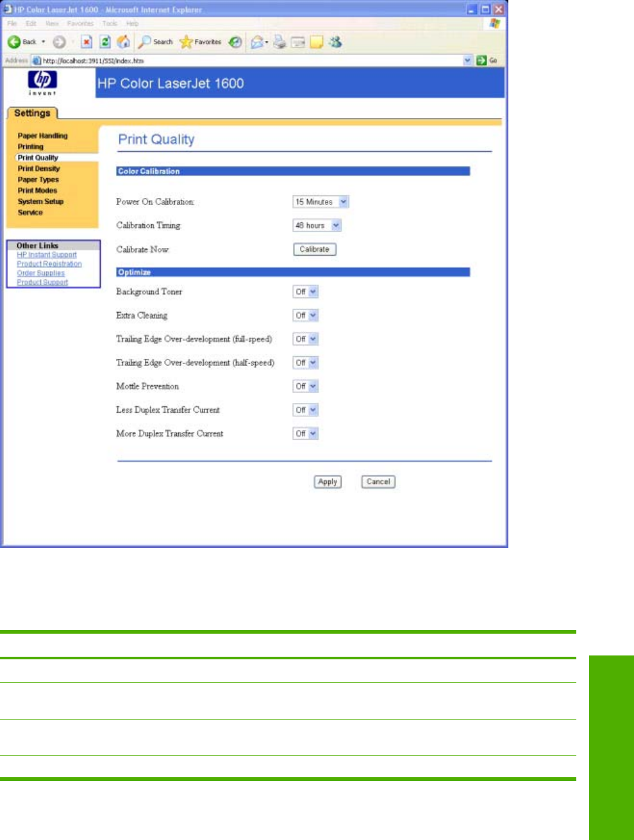The image size is (634, 840).
Task: Click the Print Quality heading text
Action: pos(156,140)
